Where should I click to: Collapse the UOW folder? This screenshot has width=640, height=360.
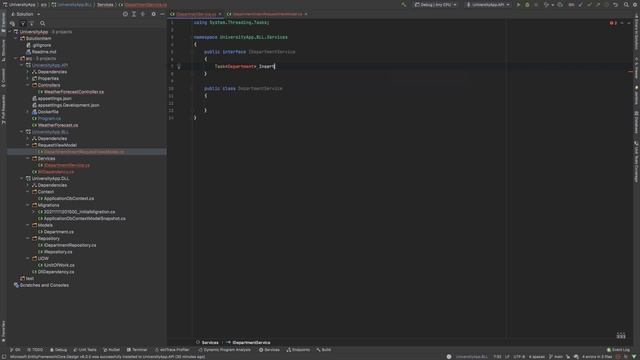tap(28, 258)
